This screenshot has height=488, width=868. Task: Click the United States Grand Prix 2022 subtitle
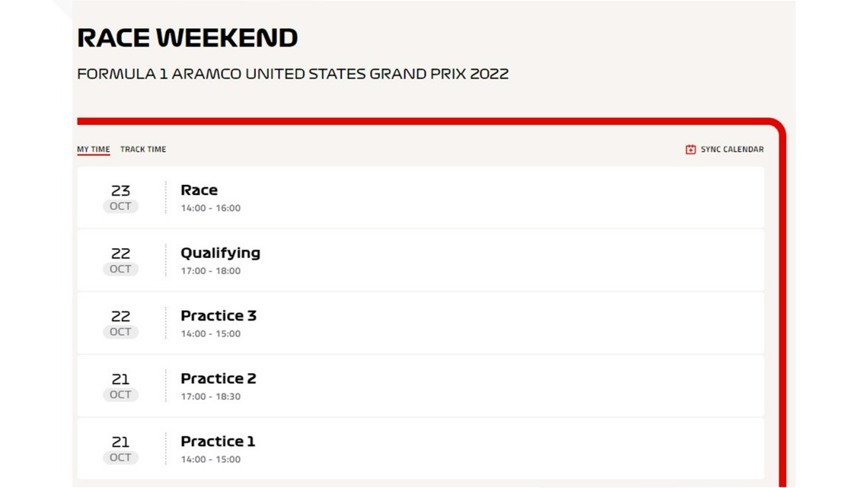point(292,74)
